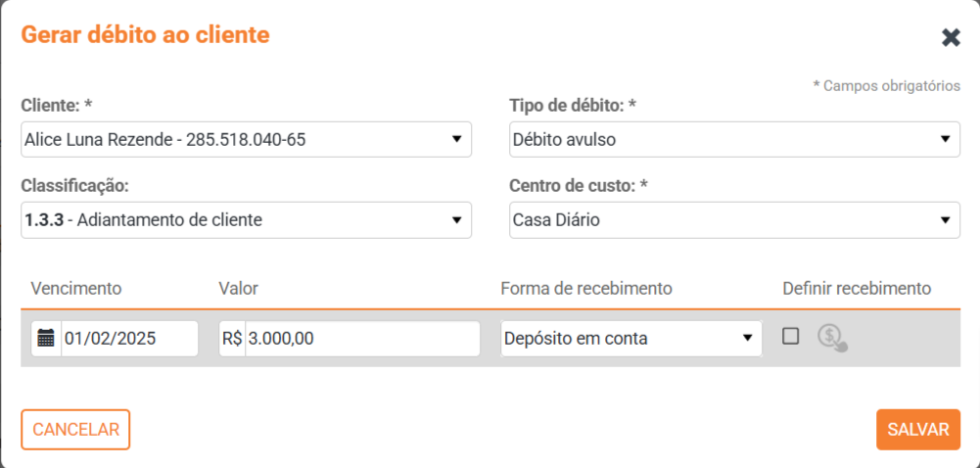Open the Depósito em conta payment method dropdown

pos(630,339)
